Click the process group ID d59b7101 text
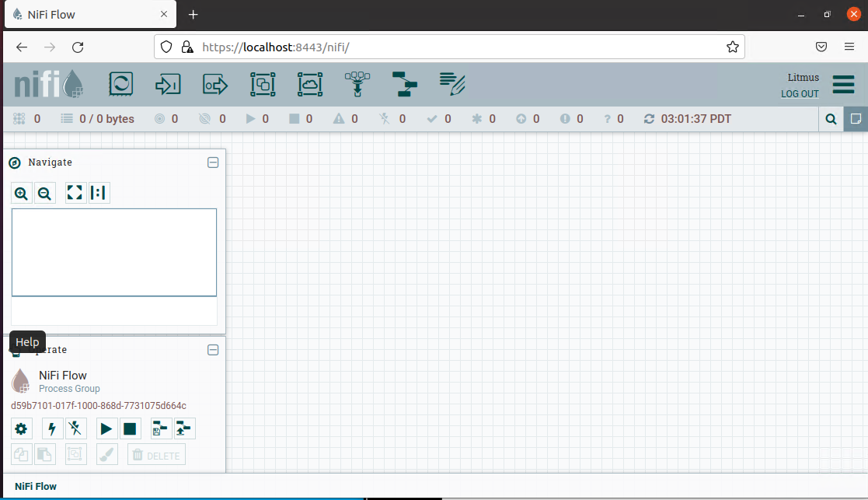The height and width of the screenshot is (500, 868). pyautogui.click(x=99, y=406)
